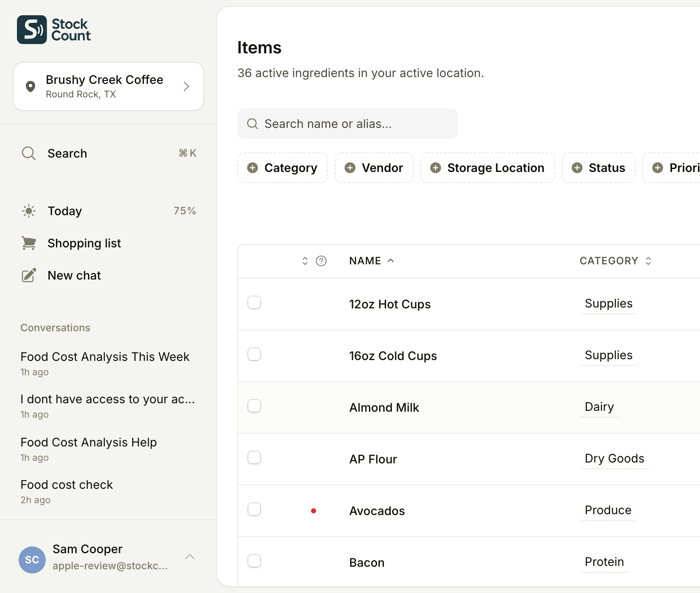Select the AP Flour checkbox
700x593 pixels.
tap(254, 457)
